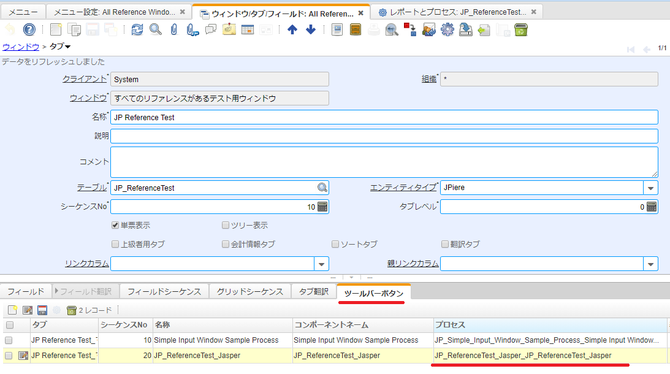This screenshot has width=670, height=374.
Task: Open the タブ翻訳 detail tab
Action: click(x=314, y=292)
